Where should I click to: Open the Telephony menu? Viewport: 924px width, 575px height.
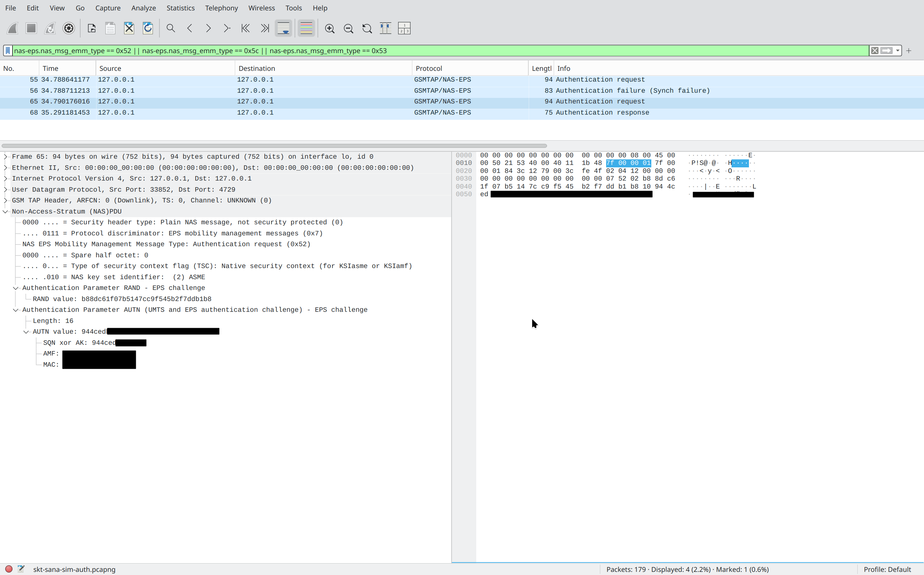tap(221, 8)
